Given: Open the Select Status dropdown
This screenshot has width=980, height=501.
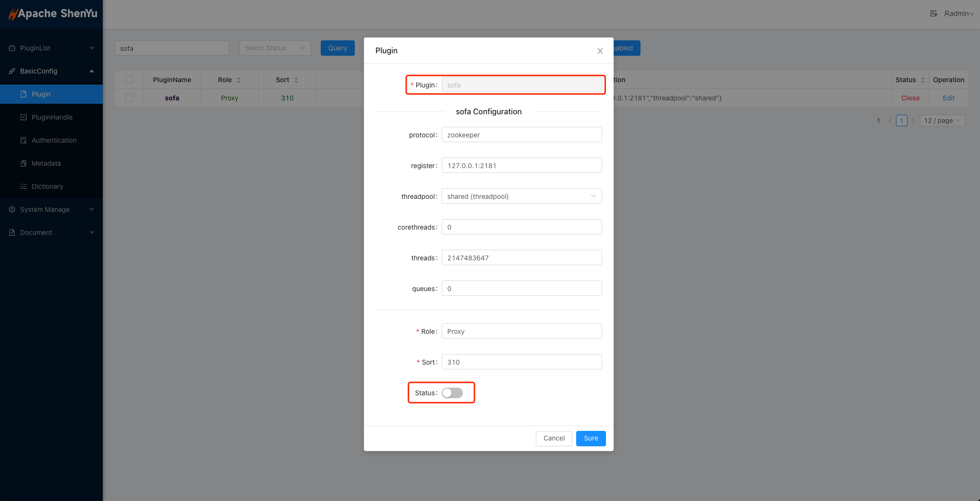Looking at the screenshot, I should 275,48.
